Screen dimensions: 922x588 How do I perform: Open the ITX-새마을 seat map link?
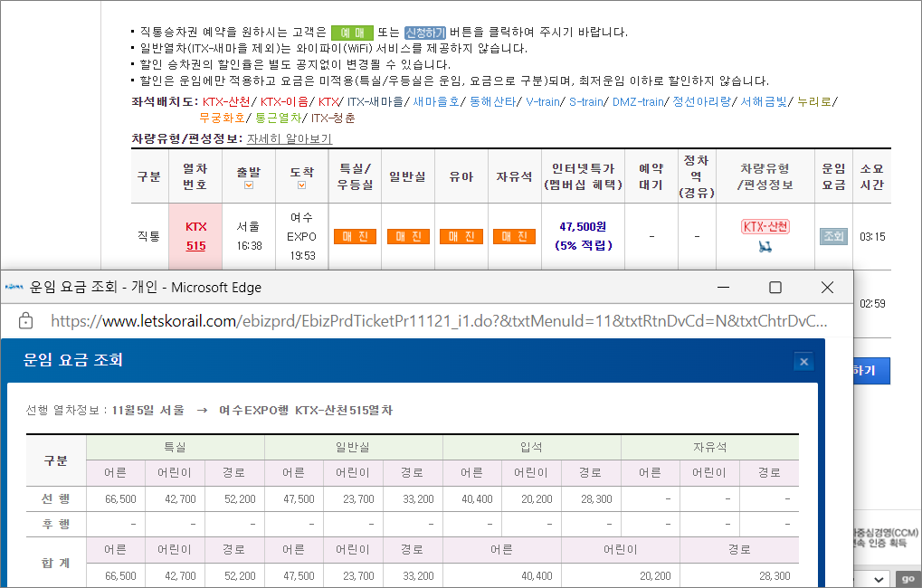(x=375, y=101)
